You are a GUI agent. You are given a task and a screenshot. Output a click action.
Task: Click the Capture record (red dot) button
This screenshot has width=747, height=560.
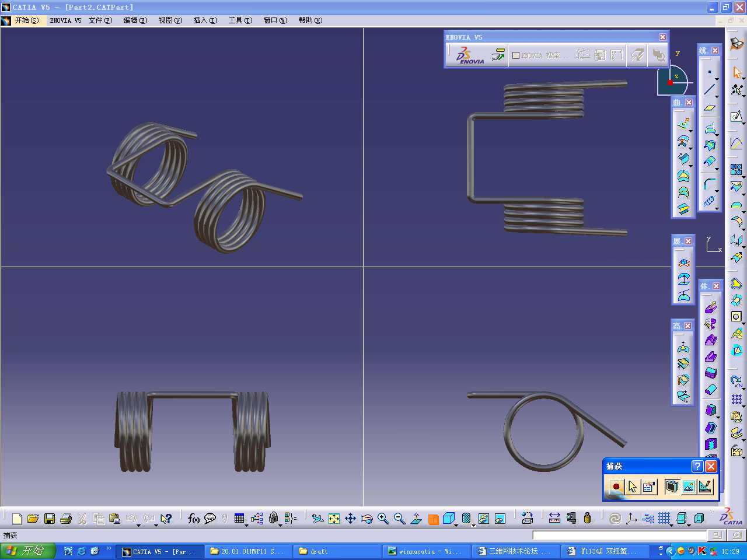[615, 487]
